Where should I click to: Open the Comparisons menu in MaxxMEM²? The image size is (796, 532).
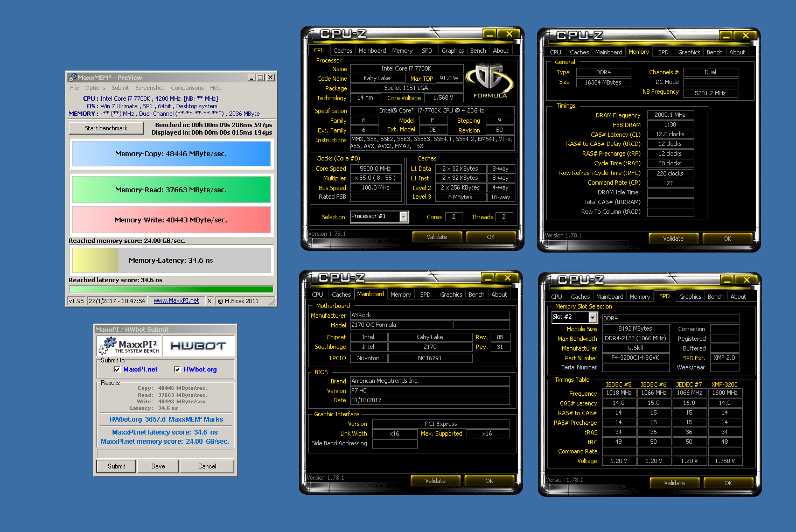tap(187, 88)
